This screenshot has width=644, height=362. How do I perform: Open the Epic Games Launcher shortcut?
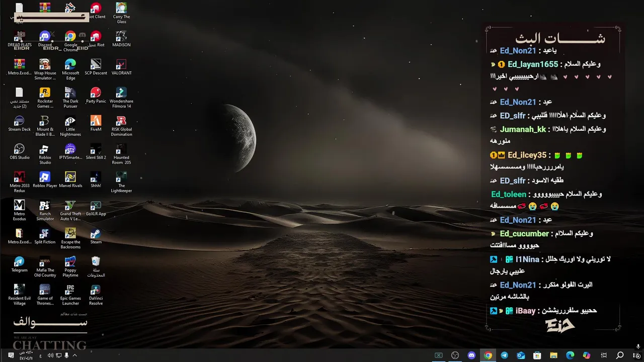tap(70, 295)
